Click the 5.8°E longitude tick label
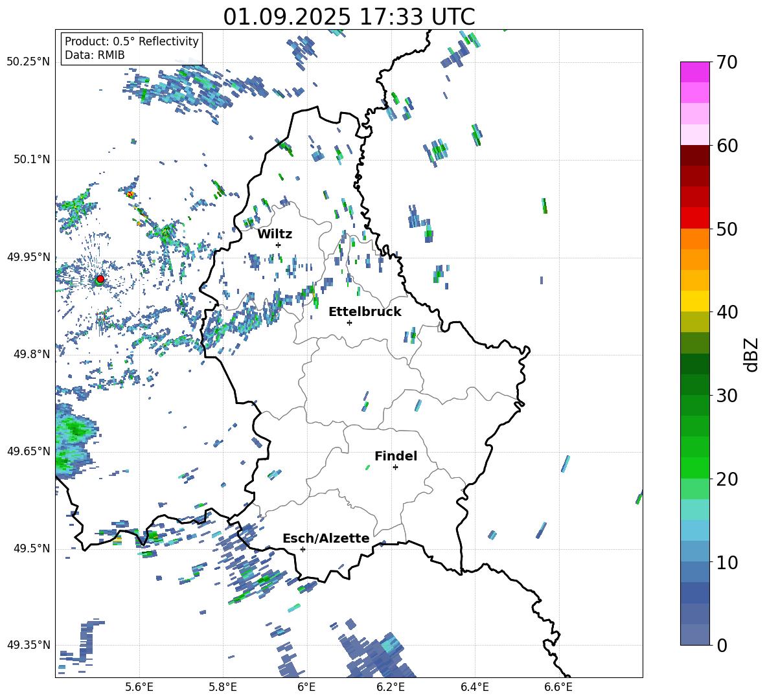This screenshot has height=700, width=767. tap(223, 687)
